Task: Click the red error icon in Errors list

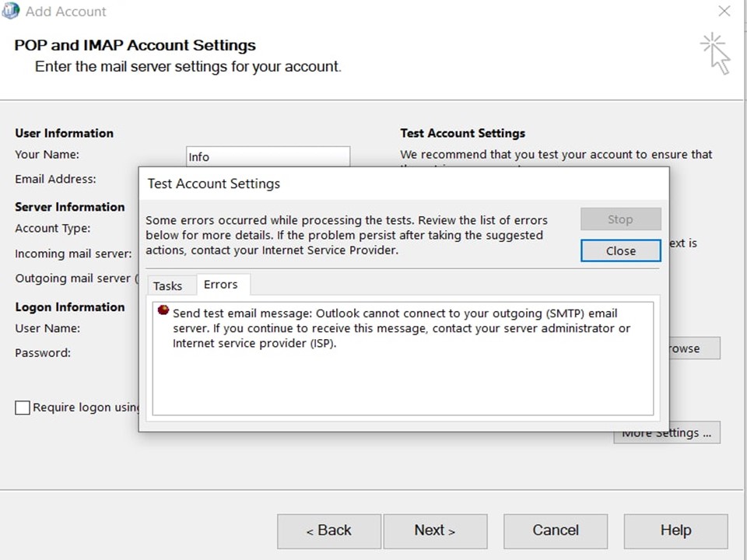Action: 163,310
